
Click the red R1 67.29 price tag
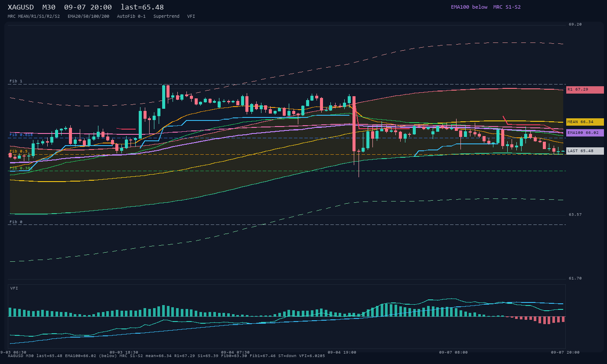click(x=585, y=90)
